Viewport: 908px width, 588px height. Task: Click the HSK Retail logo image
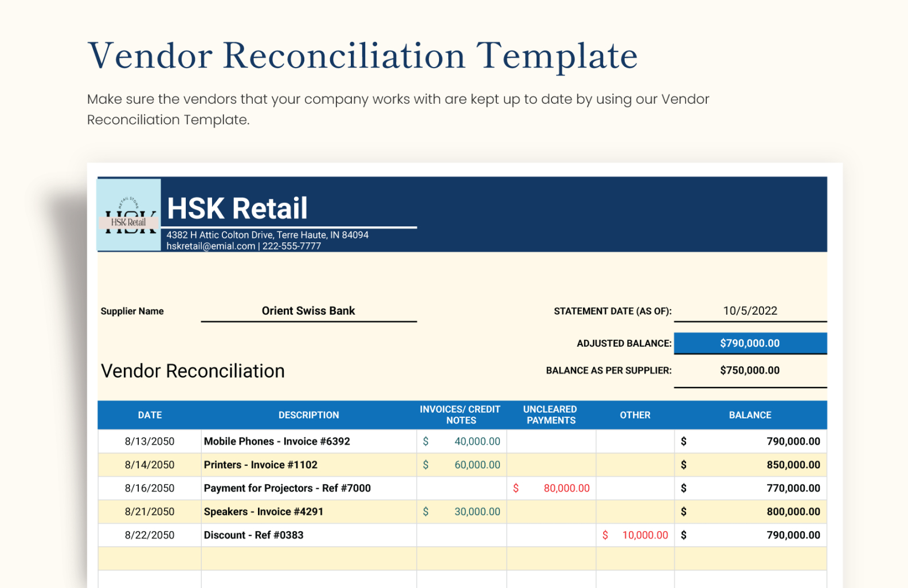(129, 215)
